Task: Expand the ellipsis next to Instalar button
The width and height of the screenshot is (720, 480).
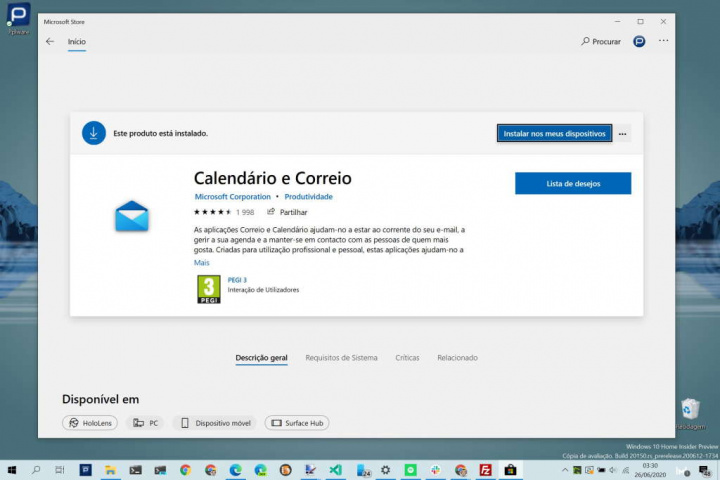Action: coord(623,133)
